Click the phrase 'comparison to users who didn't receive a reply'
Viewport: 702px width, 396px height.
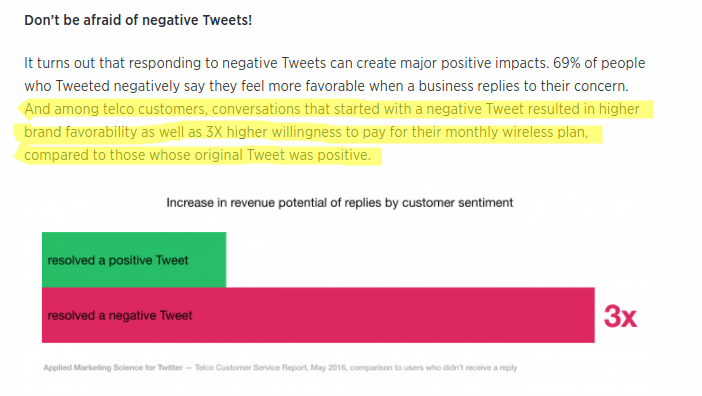click(433, 367)
